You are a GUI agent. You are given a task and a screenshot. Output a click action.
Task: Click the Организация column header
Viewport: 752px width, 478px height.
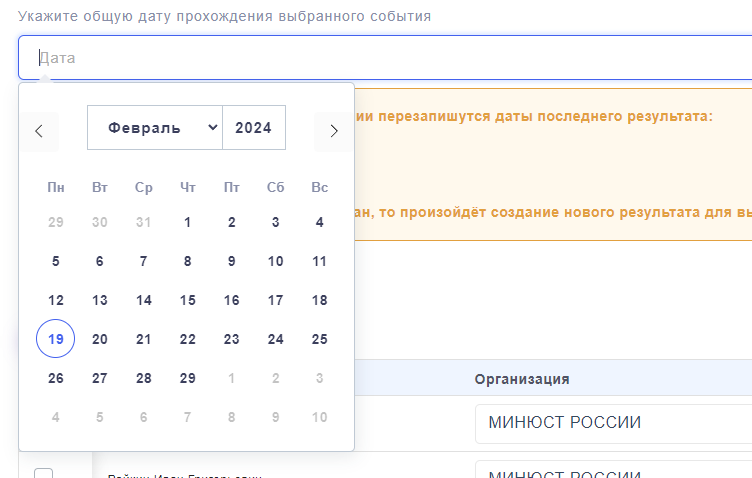(522, 379)
